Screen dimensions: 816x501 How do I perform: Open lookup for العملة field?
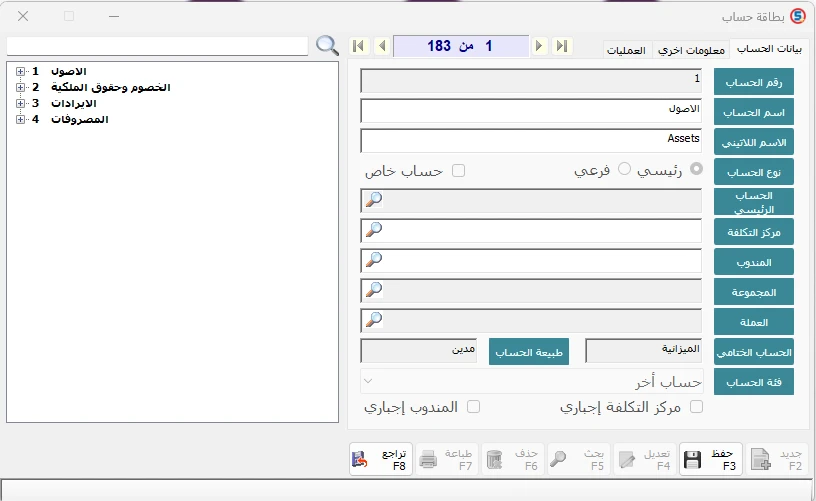pos(374,320)
